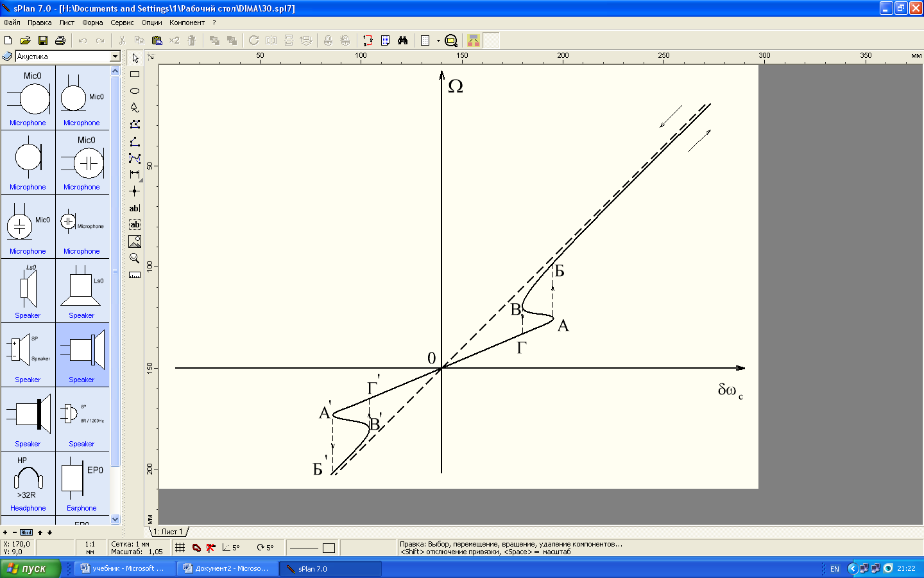The width and height of the screenshot is (924, 578).
Task: Select the dimension tool
Action: pos(135,175)
